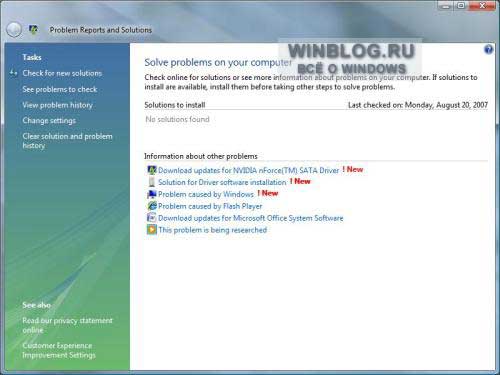Select Clear solution and problem history
Viewport: 500px width, 375px height.
click(67, 141)
